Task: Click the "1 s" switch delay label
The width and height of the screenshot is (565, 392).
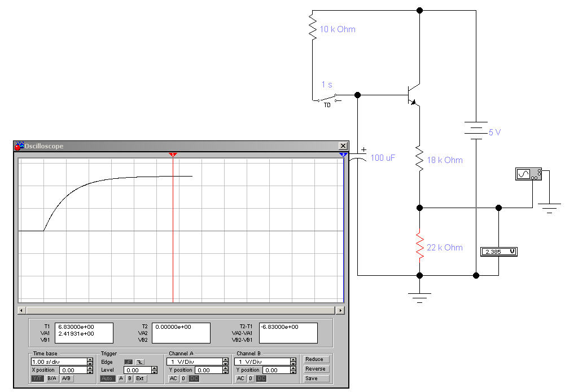Action: [327, 85]
